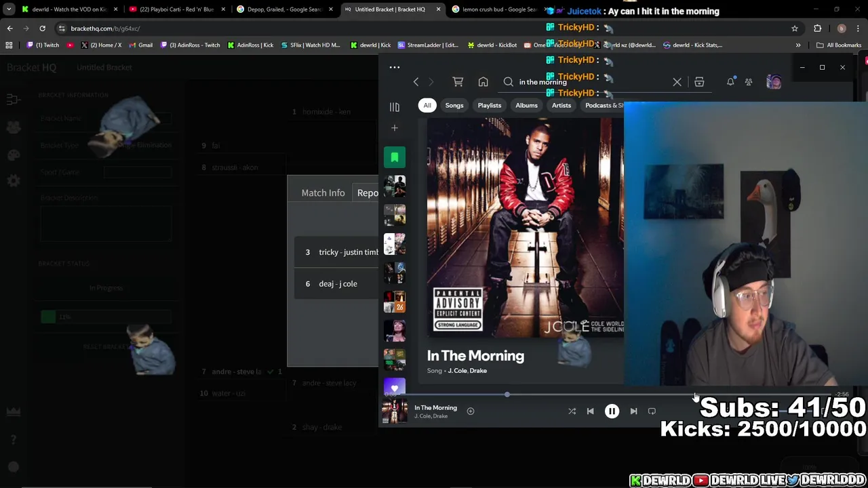Click the Spotify search magnifier icon
Viewport: 868px width, 488px height.
click(508, 82)
